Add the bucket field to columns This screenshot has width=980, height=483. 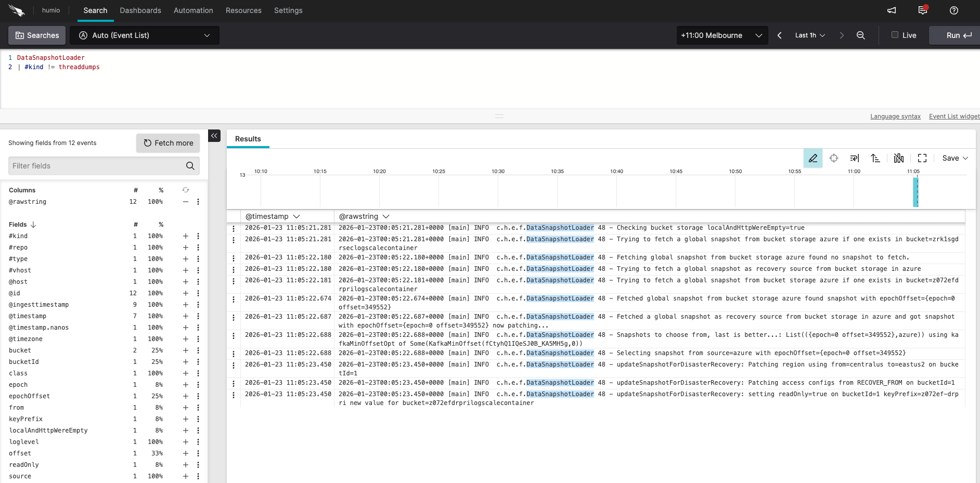coord(185,350)
